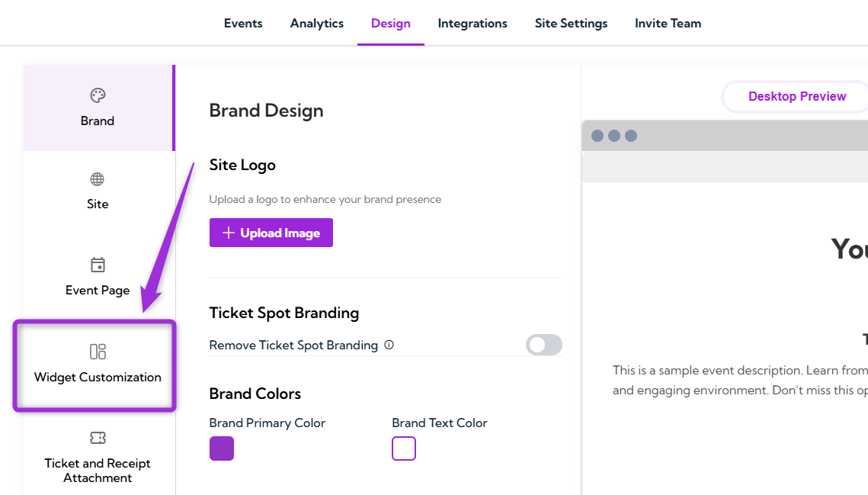This screenshot has width=868, height=495.
Task: Select the Brand palette icon
Action: tap(97, 95)
